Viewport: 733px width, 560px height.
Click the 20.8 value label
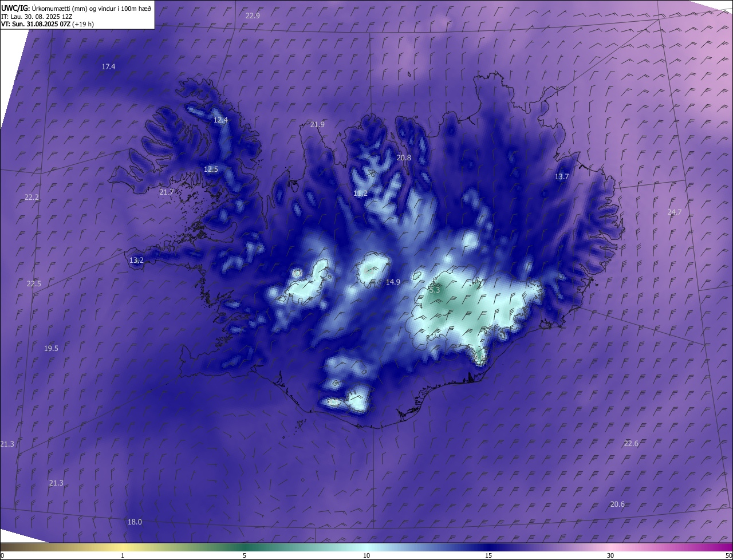(x=404, y=157)
